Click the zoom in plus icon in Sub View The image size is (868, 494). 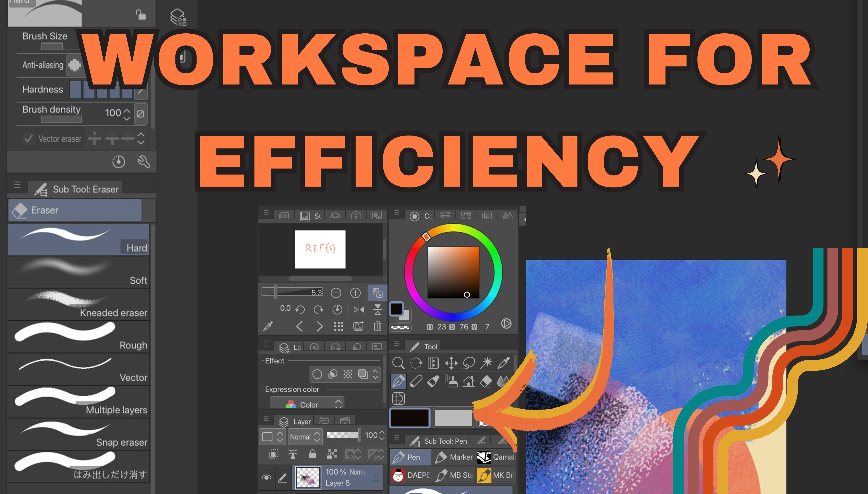point(355,293)
